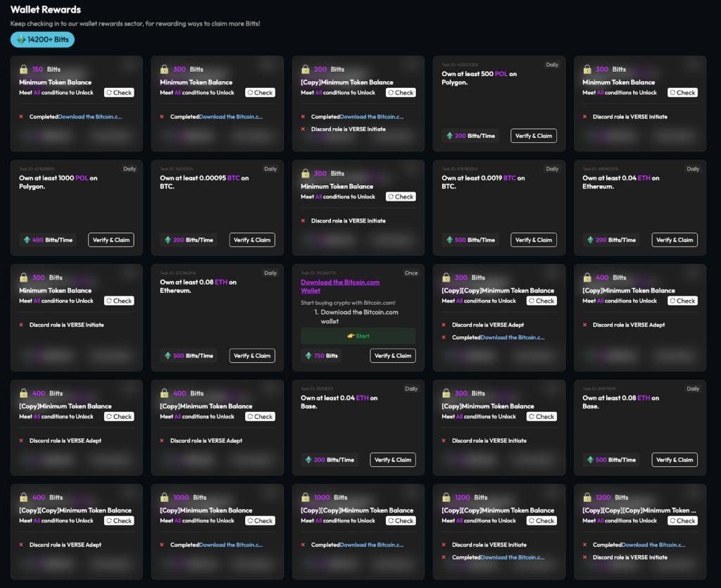Click the Once badge on the wallet download card
The image size is (721, 588).
point(411,273)
